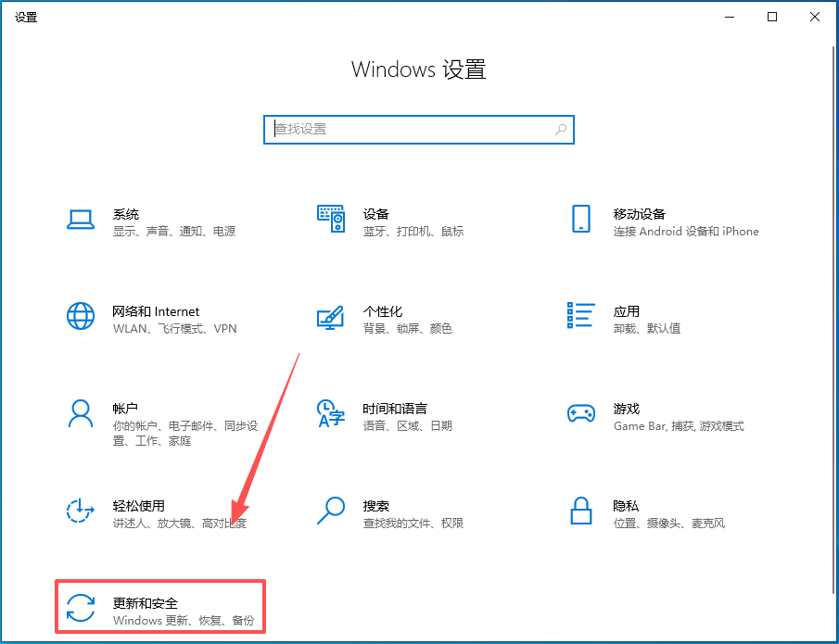Click the 应用 list icon

pos(581,315)
